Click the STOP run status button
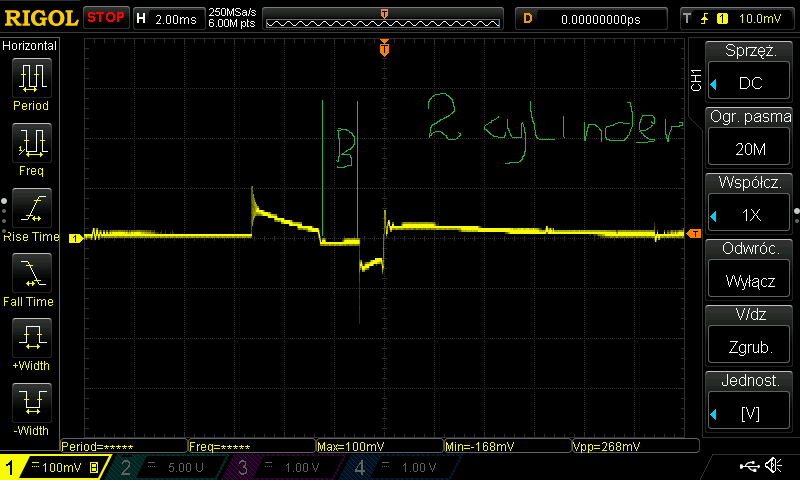Screen dimensions: 800x480 (x=106, y=18)
